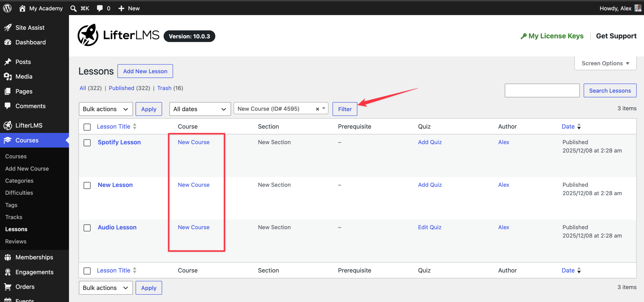Open the top Bulk actions dropdown
644x302 pixels.
point(106,109)
